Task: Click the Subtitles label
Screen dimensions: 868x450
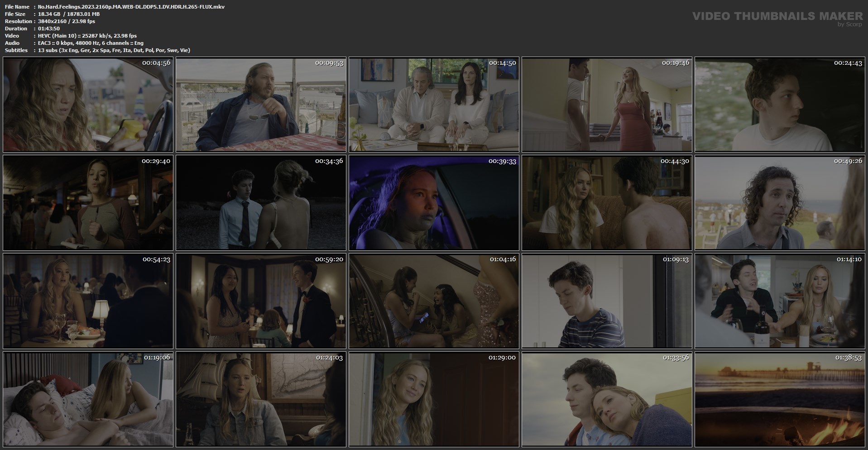Action: click(x=16, y=50)
